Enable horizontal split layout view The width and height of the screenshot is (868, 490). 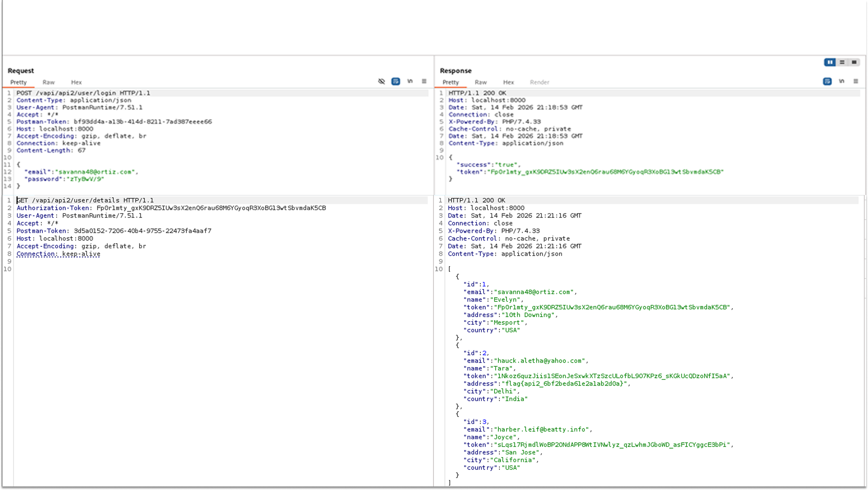coord(842,62)
